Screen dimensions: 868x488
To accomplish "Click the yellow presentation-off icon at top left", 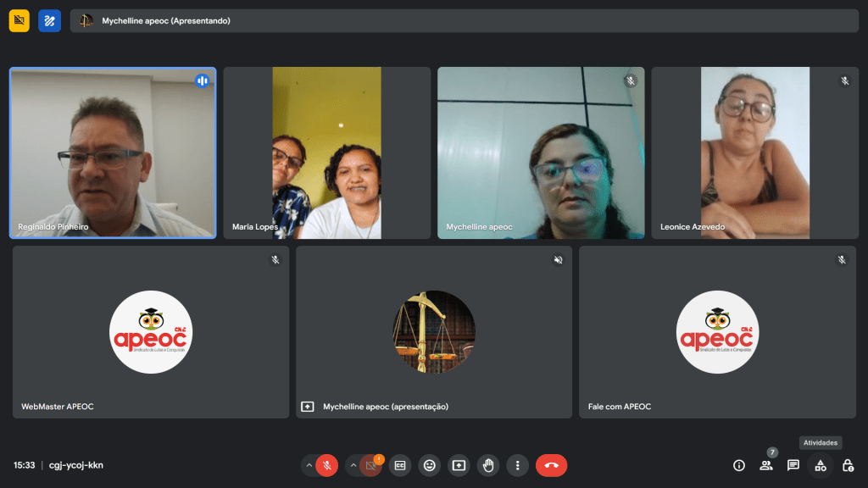I will pyautogui.click(x=19, y=21).
